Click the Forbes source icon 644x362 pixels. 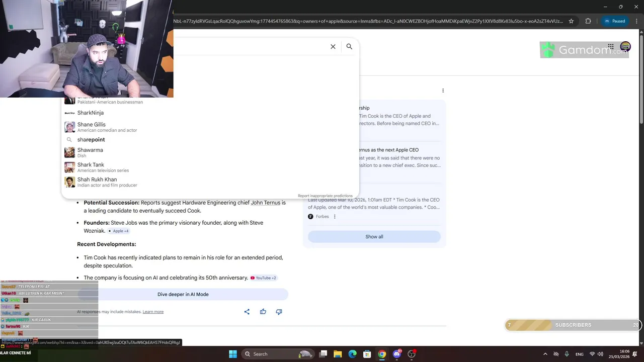[x=310, y=217]
